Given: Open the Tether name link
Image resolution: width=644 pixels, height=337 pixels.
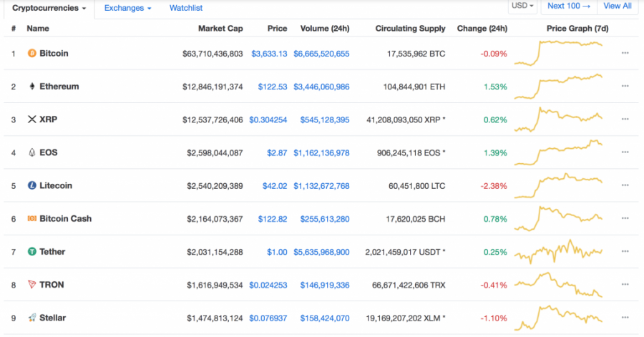Looking at the screenshot, I should (52, 252).
